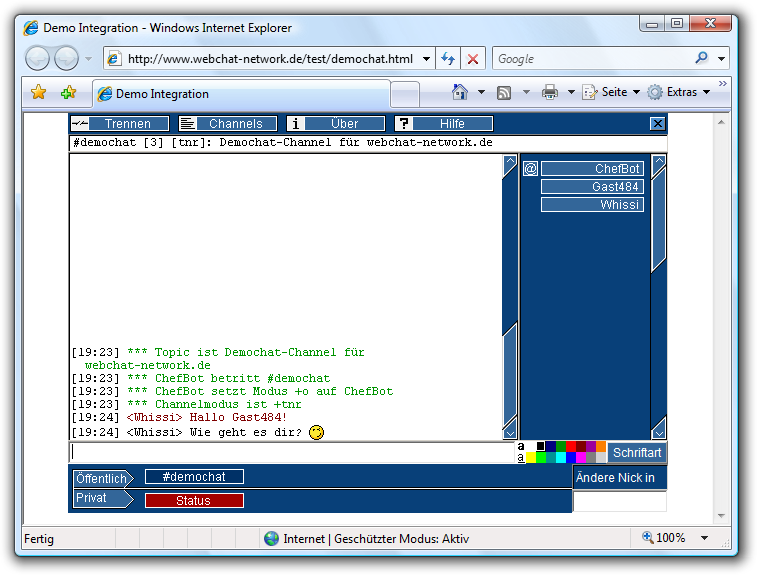Screen dimensions: 757x575
Task: Switch to the #demochat channel tab
Action: pos(194,477)
